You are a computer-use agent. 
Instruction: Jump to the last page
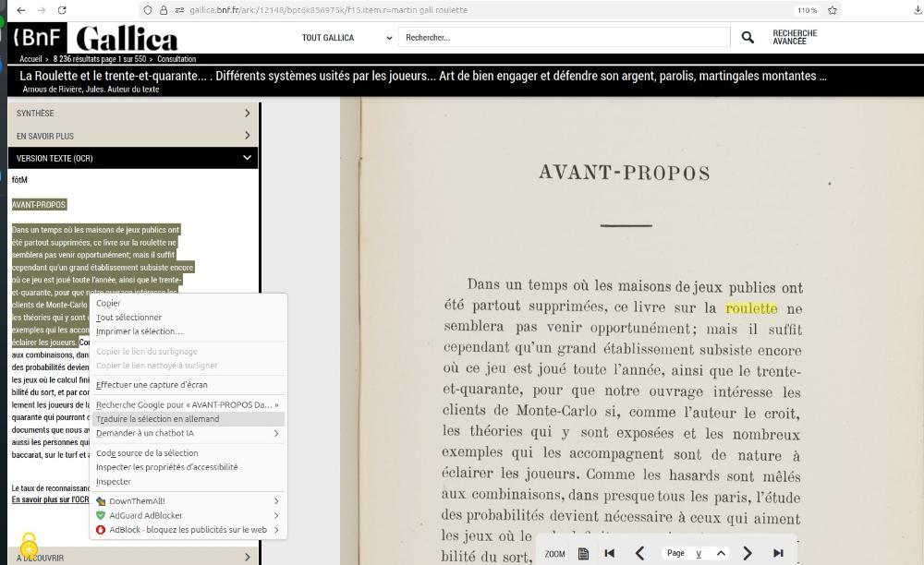click(778, 553)
